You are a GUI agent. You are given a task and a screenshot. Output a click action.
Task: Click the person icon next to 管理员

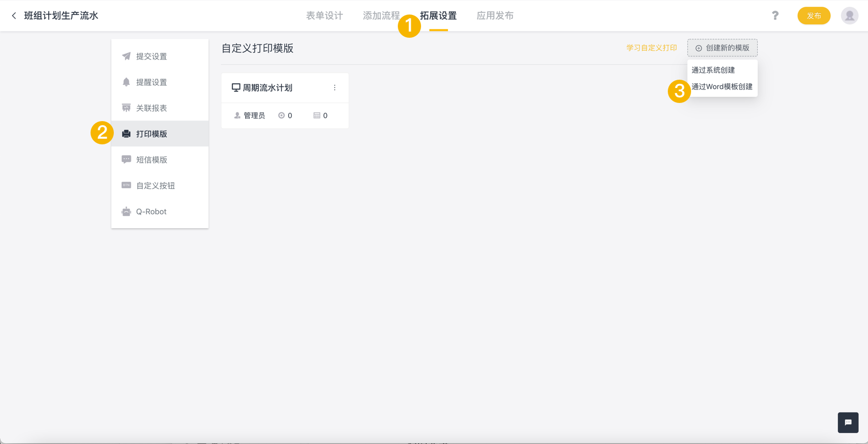[237, 115]
